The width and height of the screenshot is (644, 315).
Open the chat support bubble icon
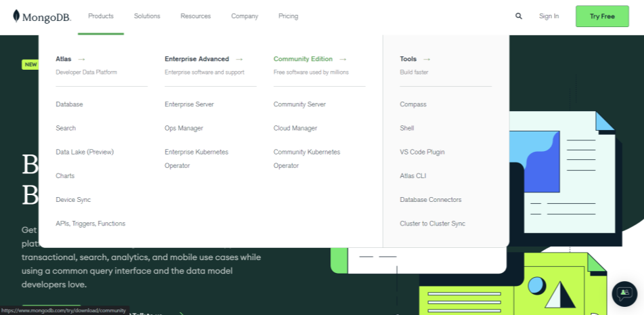pyautogui.click(x=624, y=293)
